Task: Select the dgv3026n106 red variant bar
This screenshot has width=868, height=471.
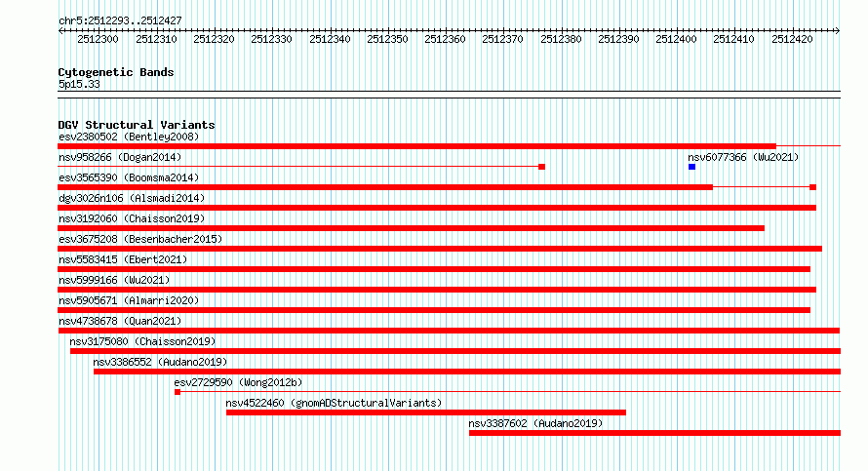Action: pos(437,208)
